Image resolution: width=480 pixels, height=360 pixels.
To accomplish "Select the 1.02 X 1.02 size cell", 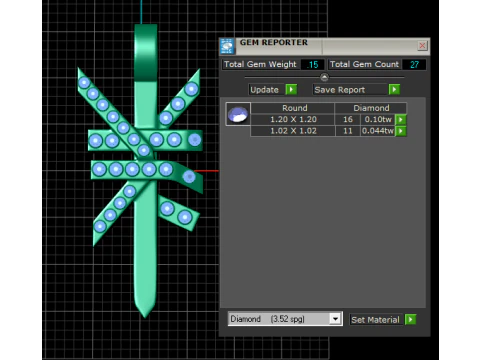I will click(x=293, y=131).
